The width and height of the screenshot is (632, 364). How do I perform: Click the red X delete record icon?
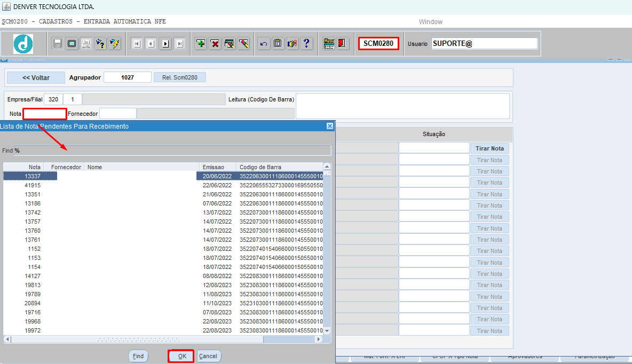tap(215, 44)
